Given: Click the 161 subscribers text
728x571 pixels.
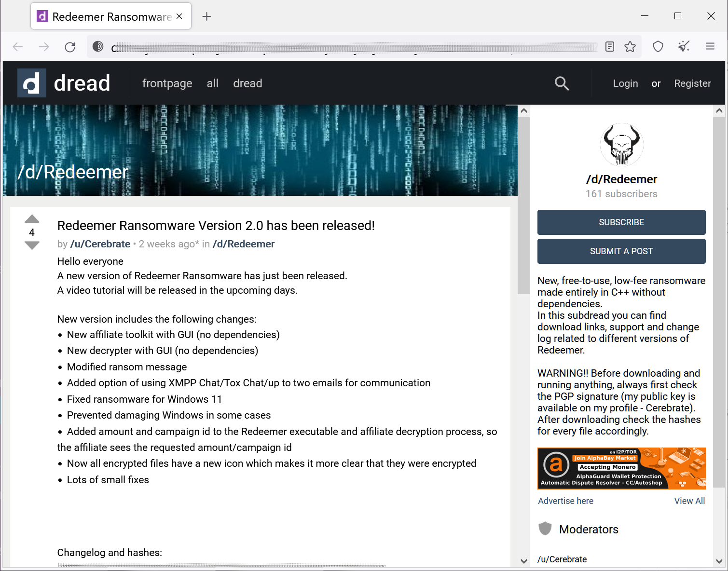Looking at the screenshot, I should tap(621, 194).
